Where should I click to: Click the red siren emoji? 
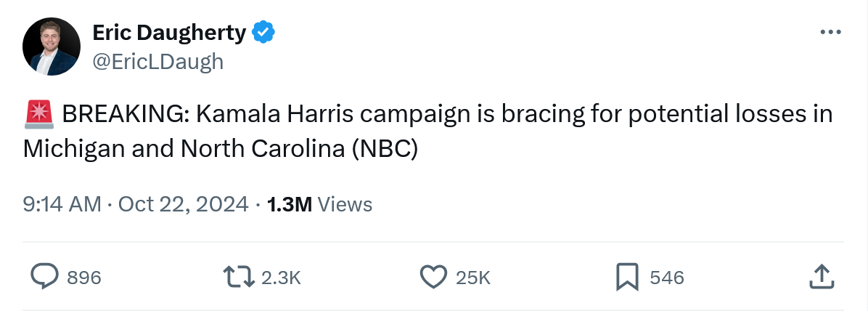coord(38,114)
